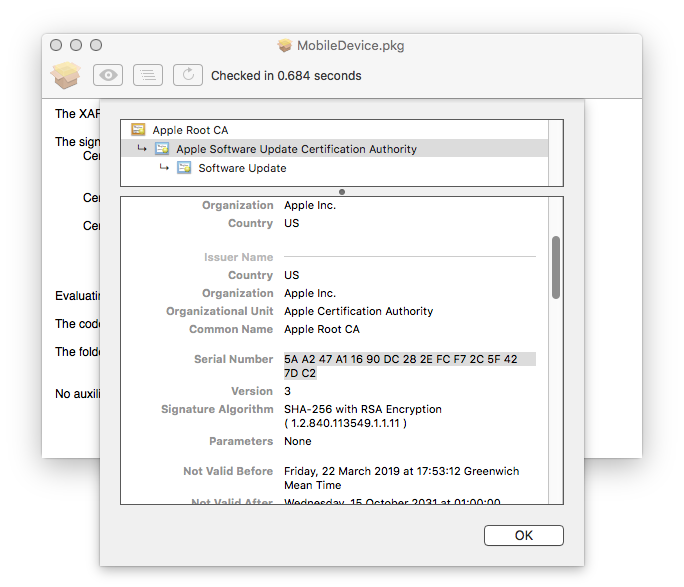Click the split pane divider handle dot

342,192
